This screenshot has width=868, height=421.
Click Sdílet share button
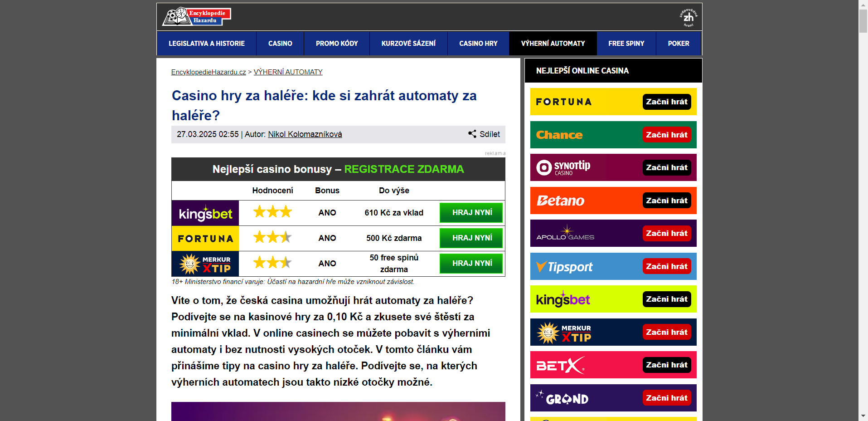coord(484,134)
